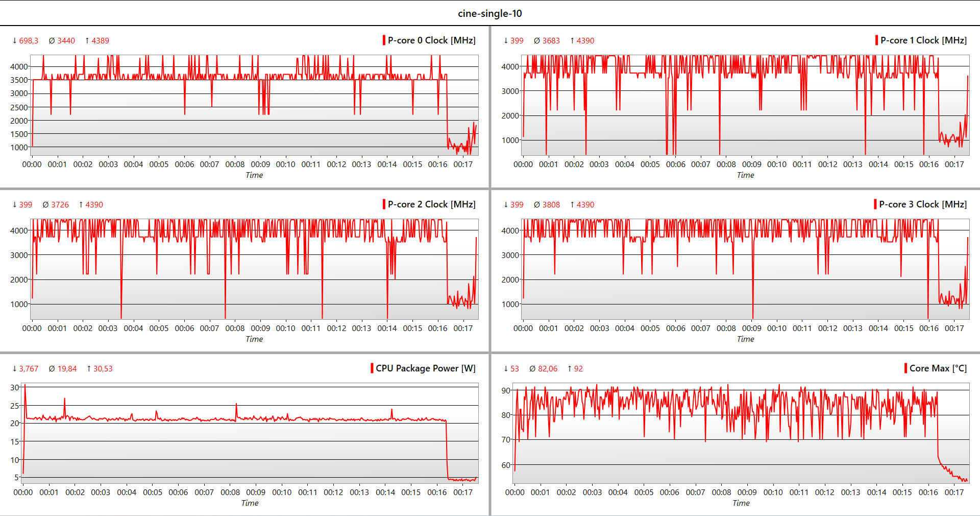Click the red legend marker for P-core 0 Clock

pos(383,40)
